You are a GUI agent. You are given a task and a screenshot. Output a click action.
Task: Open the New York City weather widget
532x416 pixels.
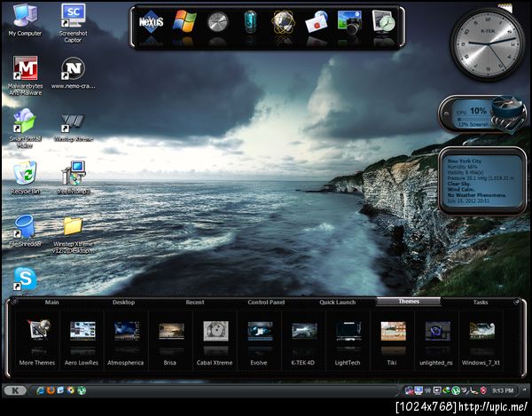(x=482, y=181)
